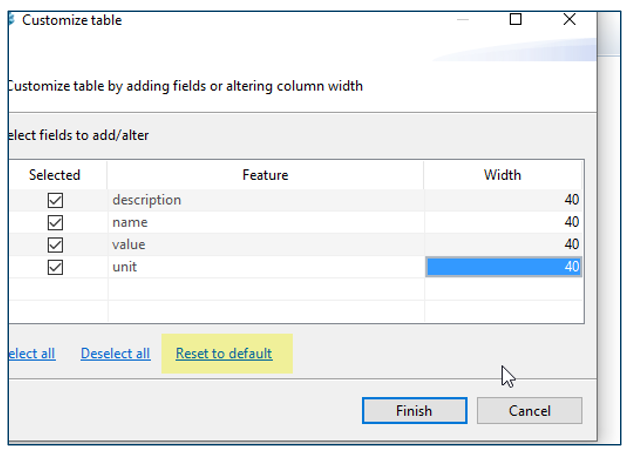
Task: Click the Width column header
Action: coord(502,175)
